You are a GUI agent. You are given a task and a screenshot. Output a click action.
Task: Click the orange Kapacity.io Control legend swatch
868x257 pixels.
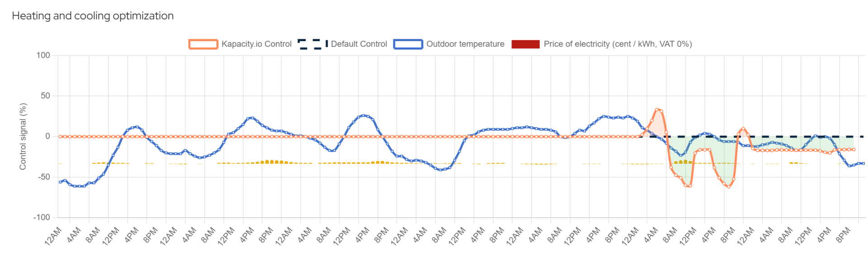pos(203,44)
